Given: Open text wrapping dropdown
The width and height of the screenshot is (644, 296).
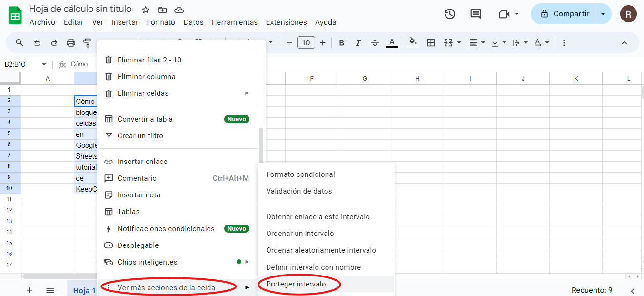Looking at the screenshot, I should point(520,43).
